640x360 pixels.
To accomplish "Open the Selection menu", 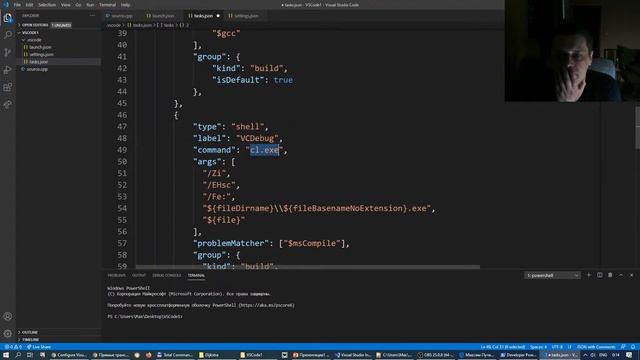I will (x=47, y=5).
